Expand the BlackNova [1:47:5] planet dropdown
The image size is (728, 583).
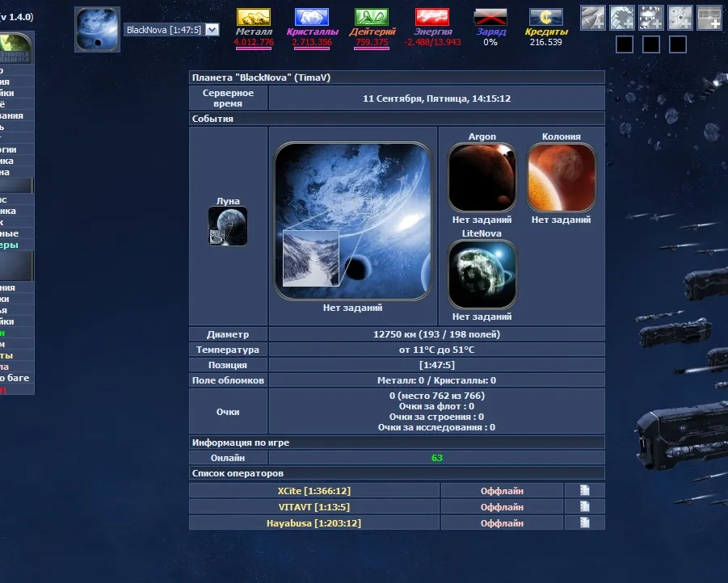[171, 30]
